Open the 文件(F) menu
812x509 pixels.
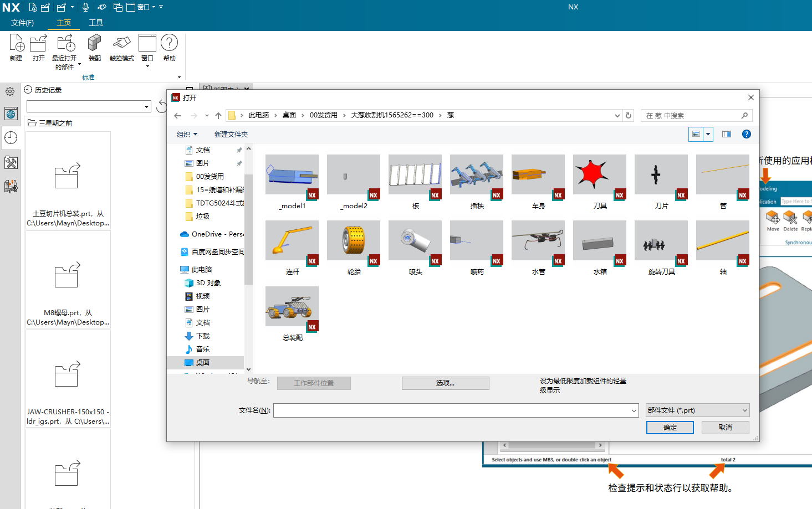[x=22, y=23]
